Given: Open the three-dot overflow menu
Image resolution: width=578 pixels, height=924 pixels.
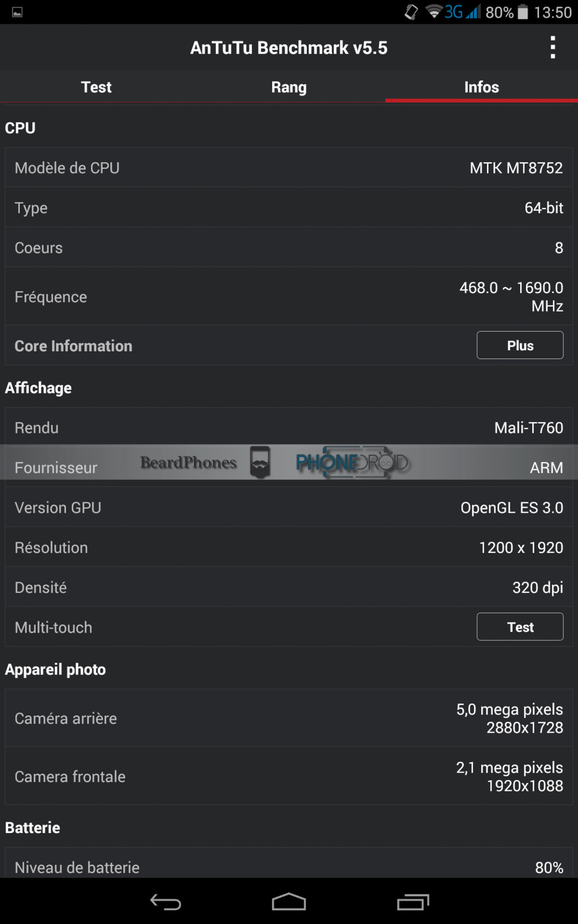Looking at the screenshot, I should (x=552, y=47).
